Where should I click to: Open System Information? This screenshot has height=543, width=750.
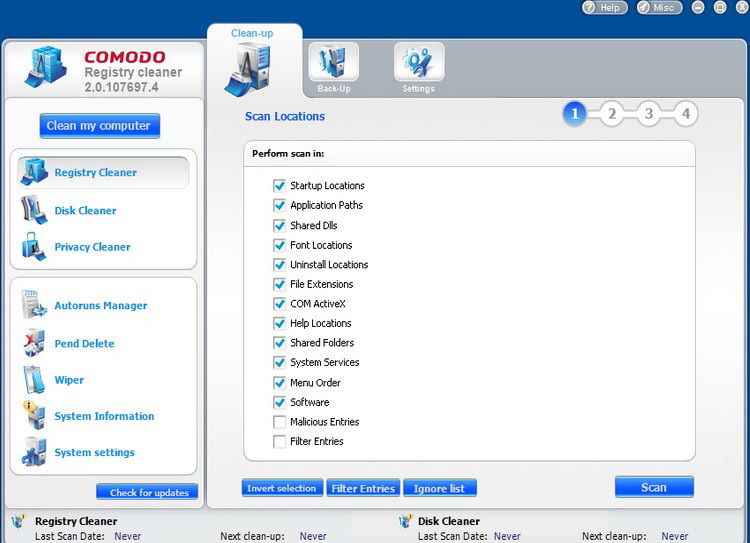tap(104, 416)
